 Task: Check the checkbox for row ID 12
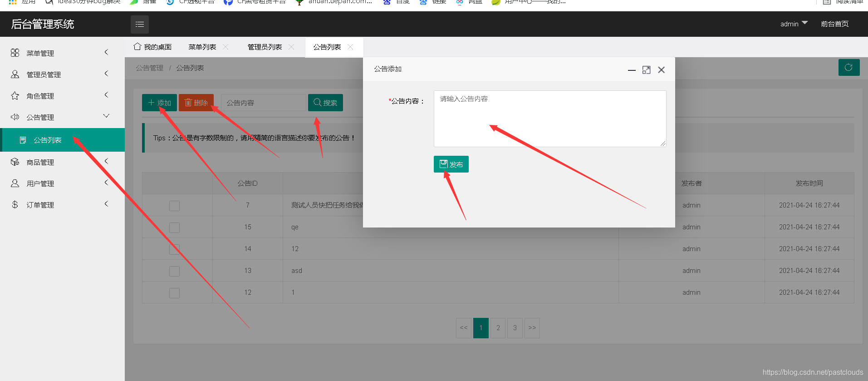(174, 293)
